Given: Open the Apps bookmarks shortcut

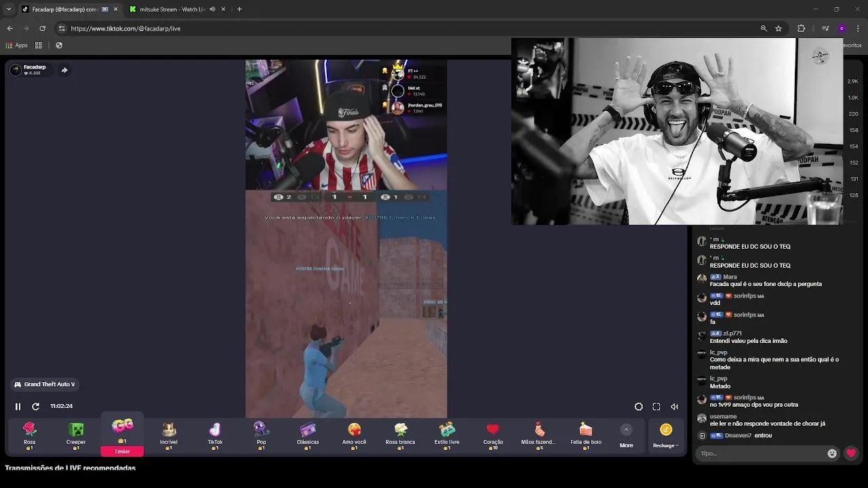Looking at the screenshot, I should click(17, 45).
